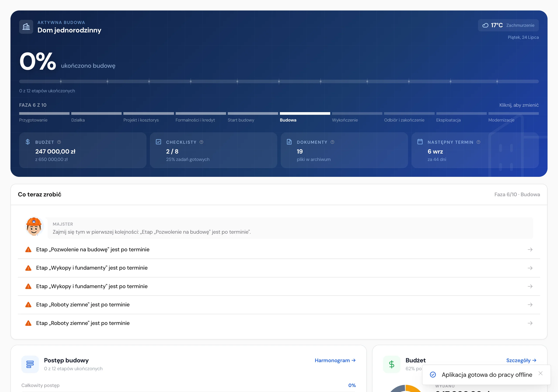Click 'pliki w archiwum' text
This screenshot has height=392, width=558.
pos(313,160)
